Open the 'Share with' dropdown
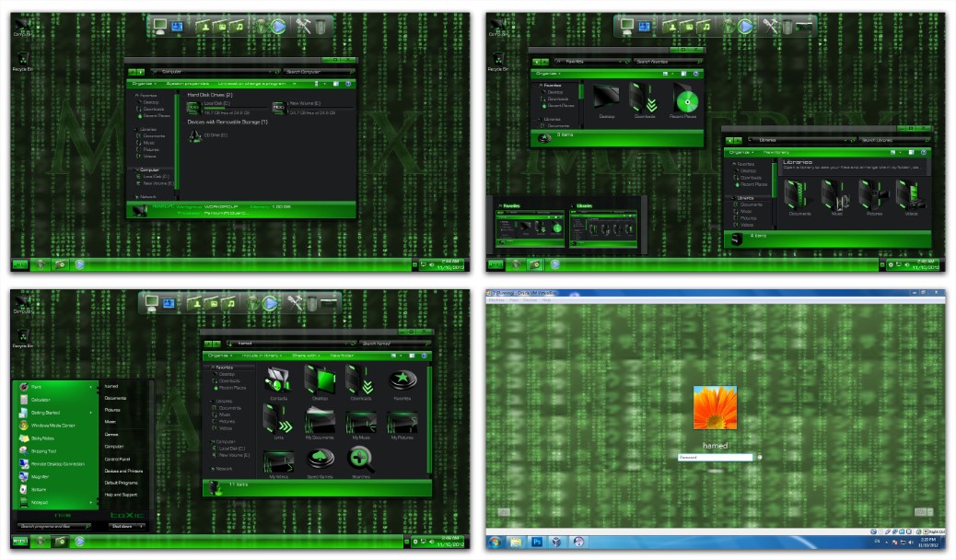The image size is (956, 560). tap(305, 355)
